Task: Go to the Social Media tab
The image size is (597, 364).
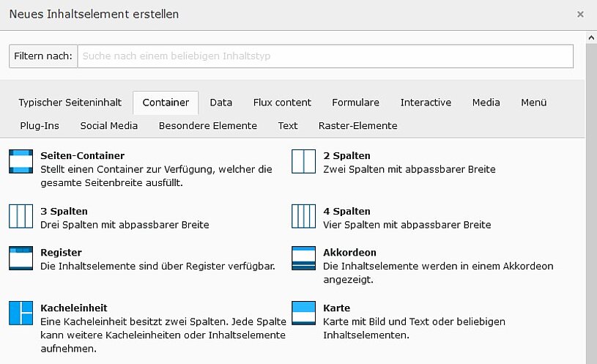Action: 109,125
